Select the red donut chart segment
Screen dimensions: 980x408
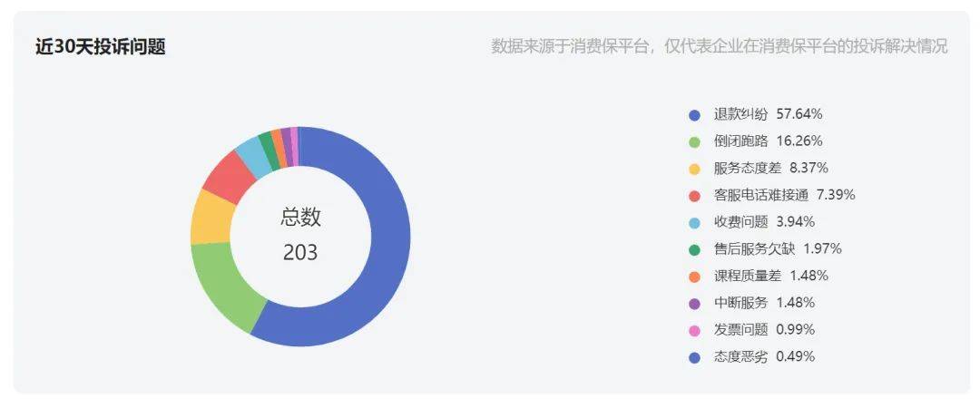tap(229, 176)
